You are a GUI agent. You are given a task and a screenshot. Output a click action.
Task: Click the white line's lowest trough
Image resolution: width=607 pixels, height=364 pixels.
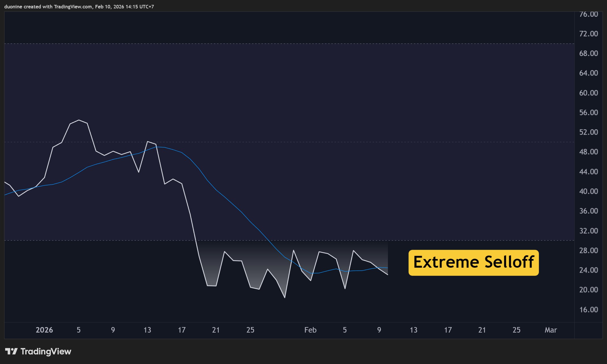tap(285, 297)
